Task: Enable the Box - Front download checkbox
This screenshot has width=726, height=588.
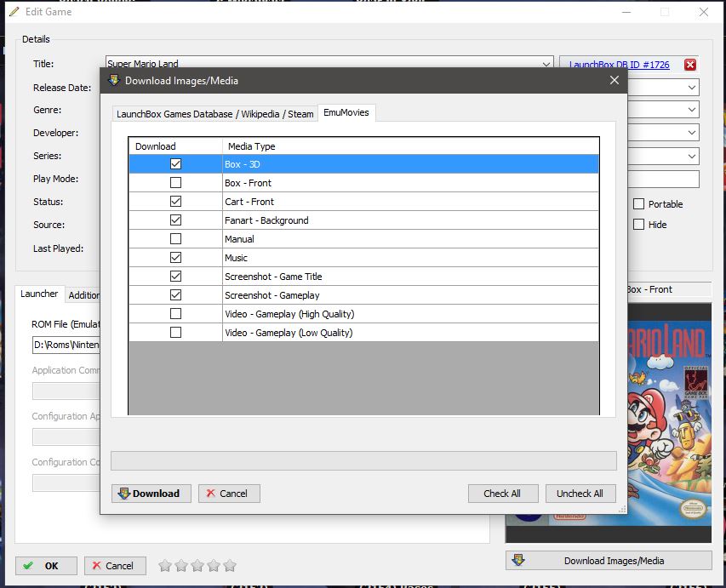Action: [x=175, y=182]
